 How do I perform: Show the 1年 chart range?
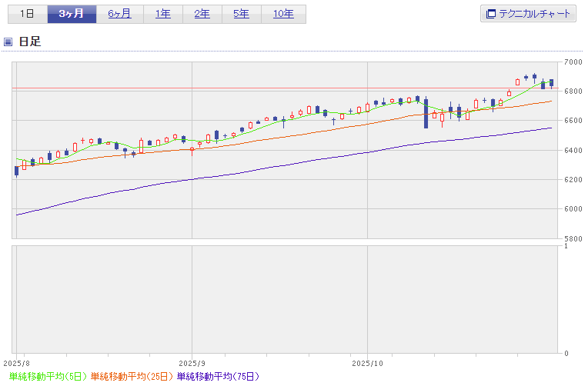[x=162, y=14]
